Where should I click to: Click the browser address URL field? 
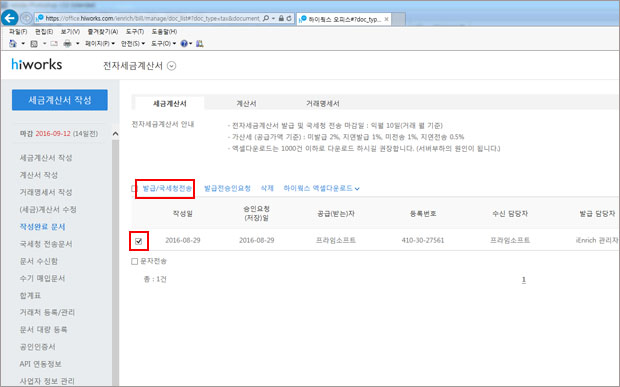152,18
